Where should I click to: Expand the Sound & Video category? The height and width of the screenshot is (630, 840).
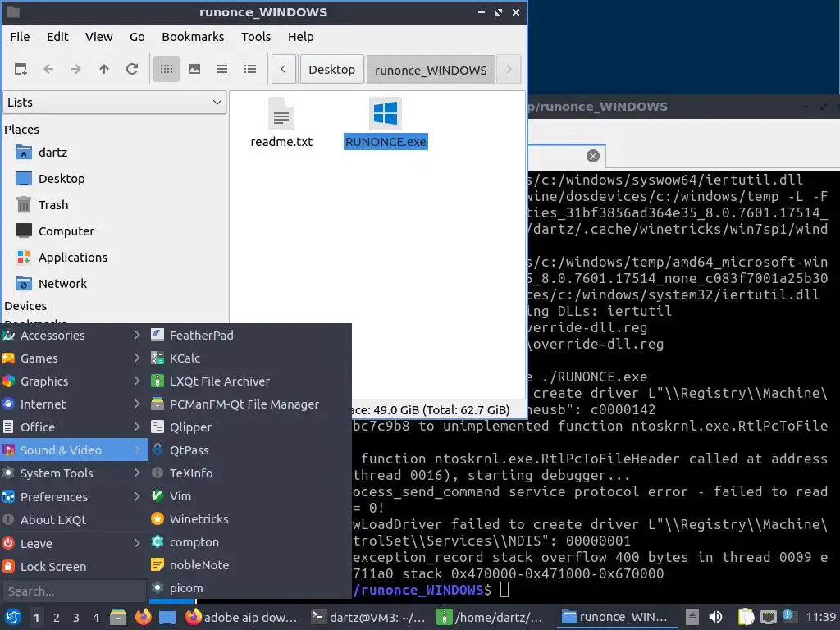tap(74, 450)
